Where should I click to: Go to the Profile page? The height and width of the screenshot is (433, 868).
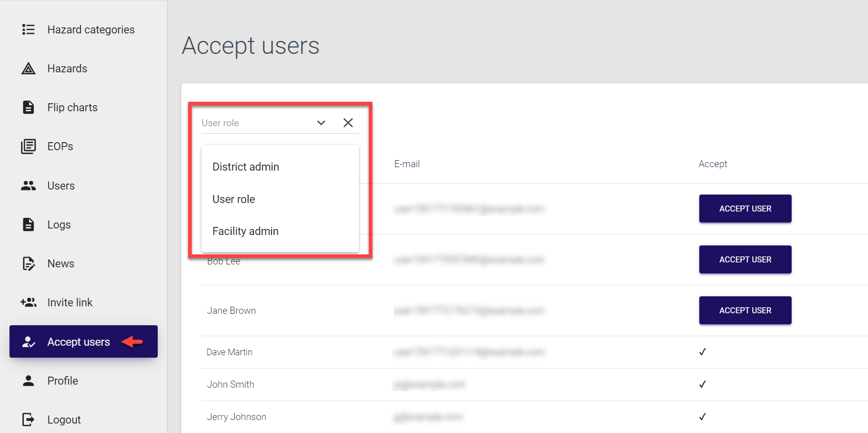pos(62,381)
